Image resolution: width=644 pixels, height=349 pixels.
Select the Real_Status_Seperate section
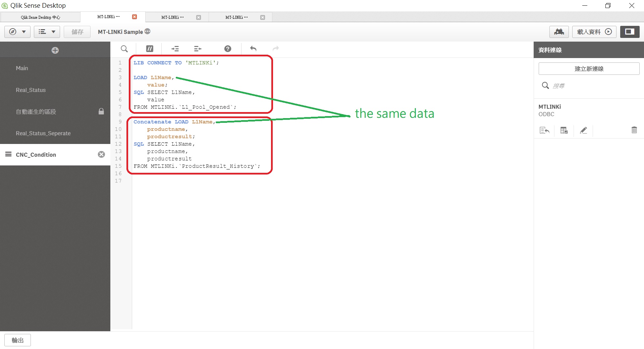click(55, 133)
